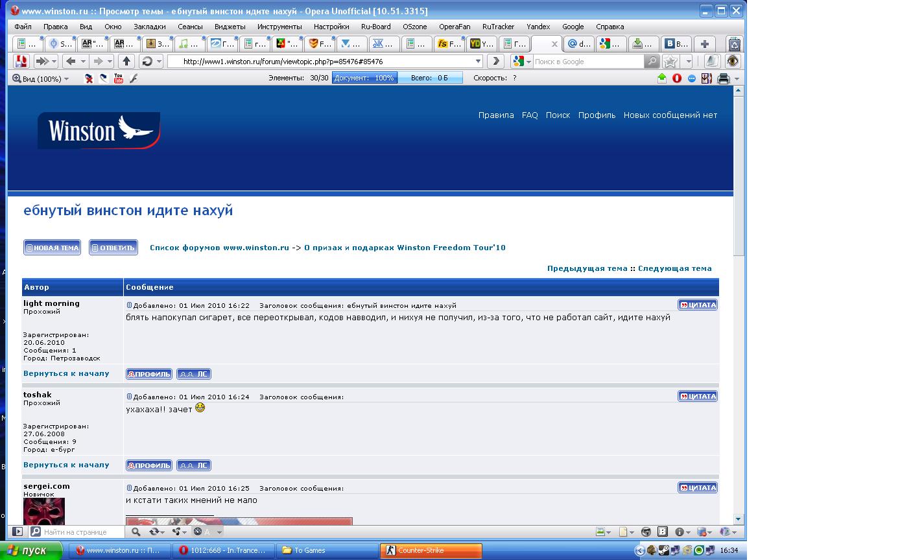Screen dimensions: 924x560
Task: Expand back button history dropdown
Action: [x=83, y=61]
